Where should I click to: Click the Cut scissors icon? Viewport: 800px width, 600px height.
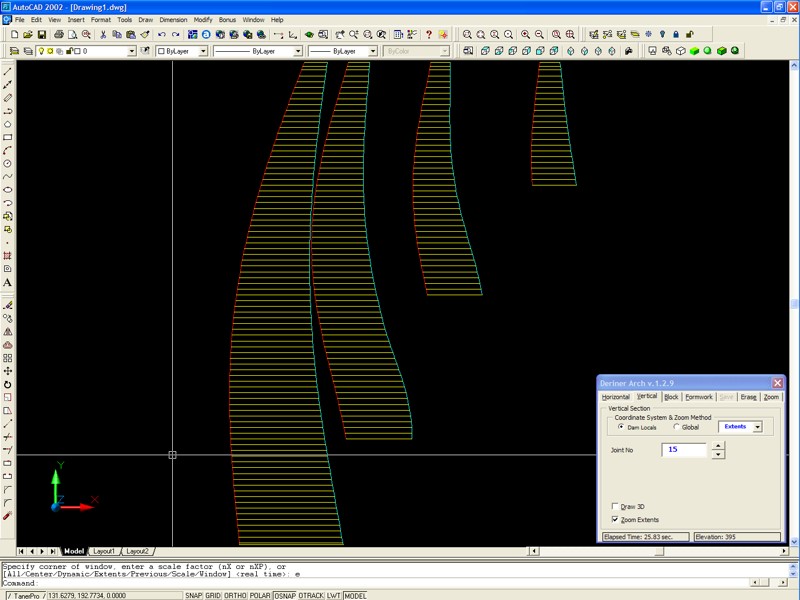pos(103,35)
